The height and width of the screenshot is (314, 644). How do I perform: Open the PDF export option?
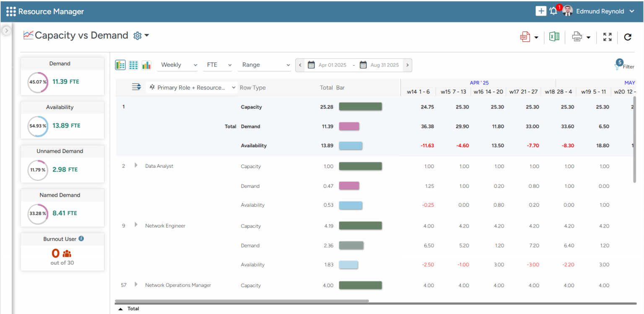525,36
